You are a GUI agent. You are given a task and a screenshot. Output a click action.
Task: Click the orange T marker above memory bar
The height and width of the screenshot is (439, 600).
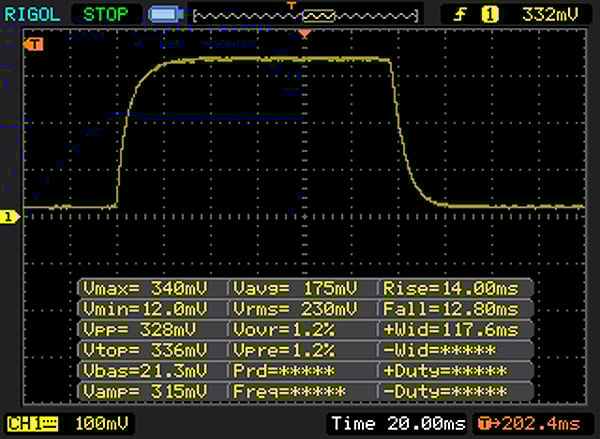[x=292, y=5]
